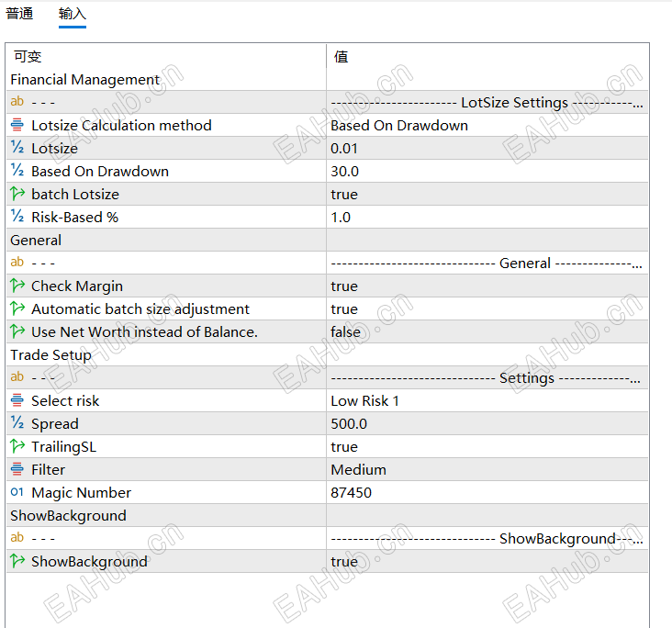The image size is (672, 628).
Task: Toggle the Use Net Worth instead of Balance value
Action: coord(487,331)
